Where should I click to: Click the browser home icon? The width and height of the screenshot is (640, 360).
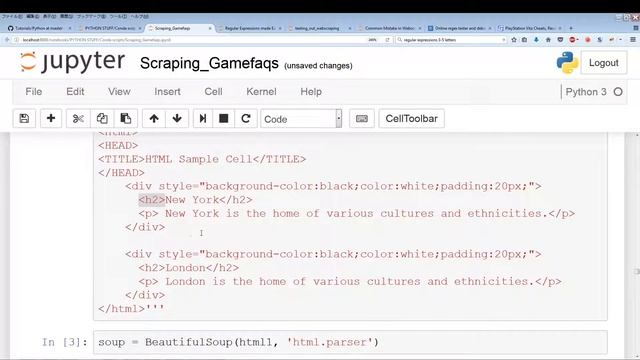[x=548, y=40]
